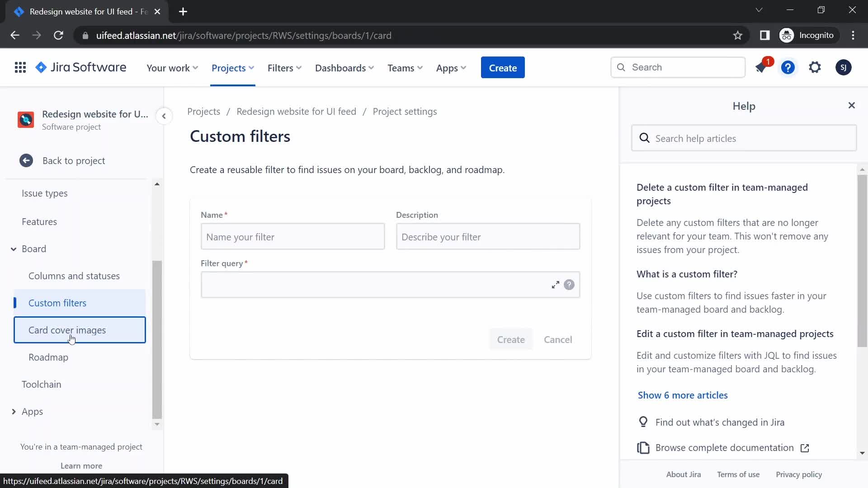
Task: Go back using the browser back arrow
Action: click(15, 35)
